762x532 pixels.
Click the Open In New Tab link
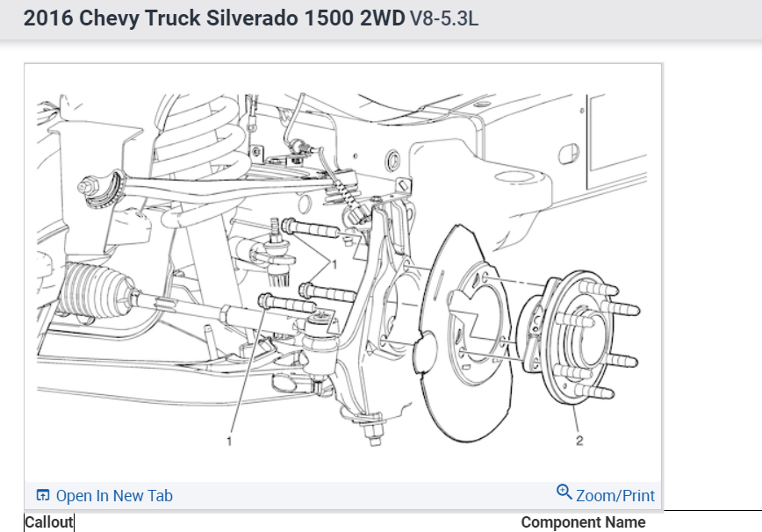[x=104, y=495]
